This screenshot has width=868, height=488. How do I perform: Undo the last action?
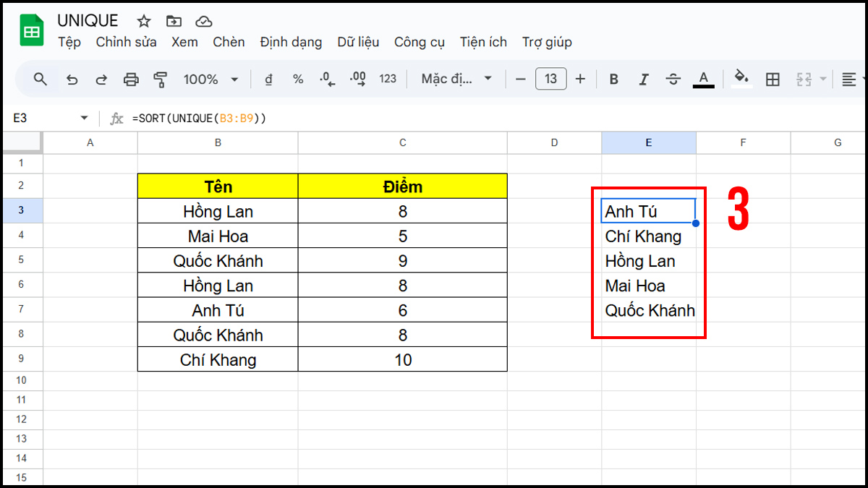[x=72, y=80]
